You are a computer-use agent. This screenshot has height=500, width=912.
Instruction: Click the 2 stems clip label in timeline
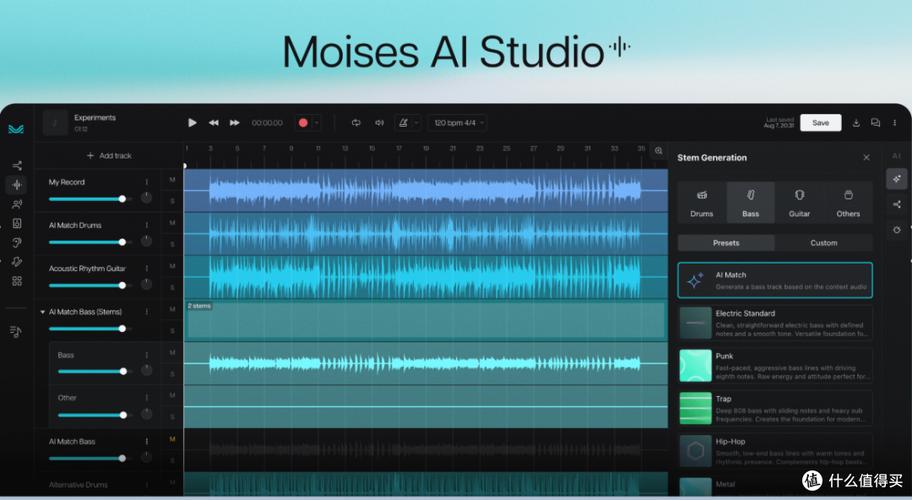(199, 306)
